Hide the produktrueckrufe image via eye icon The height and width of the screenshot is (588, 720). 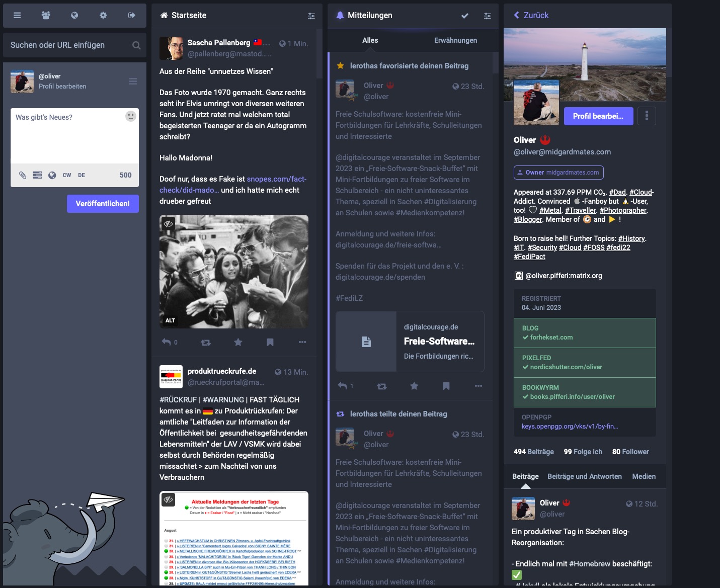pos(169,499)
